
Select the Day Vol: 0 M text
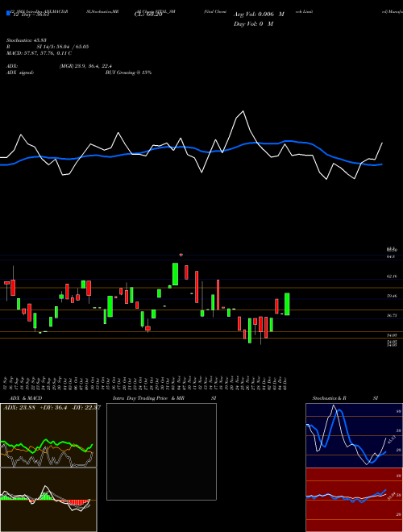(253, 24)
